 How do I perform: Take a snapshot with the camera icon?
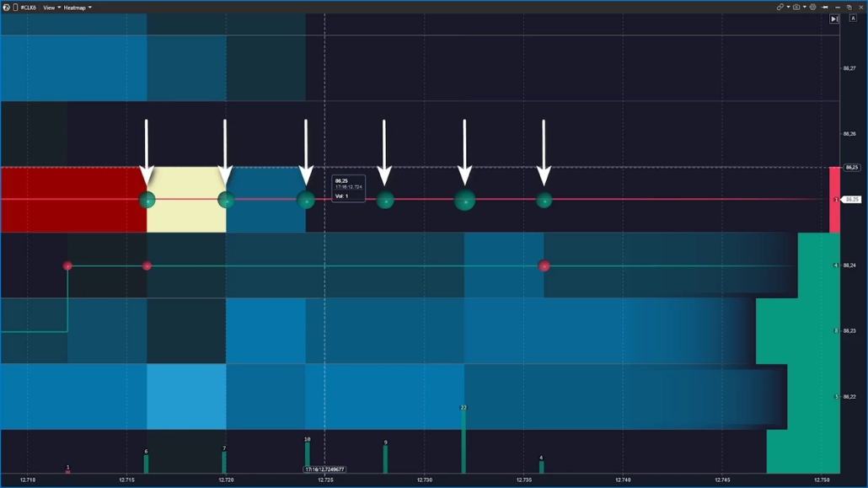point(797,7)
